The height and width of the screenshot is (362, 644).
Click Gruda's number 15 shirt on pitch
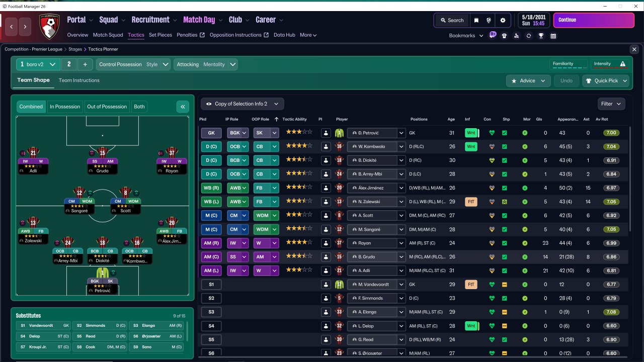pyautogui.click(x=102, y=152)
